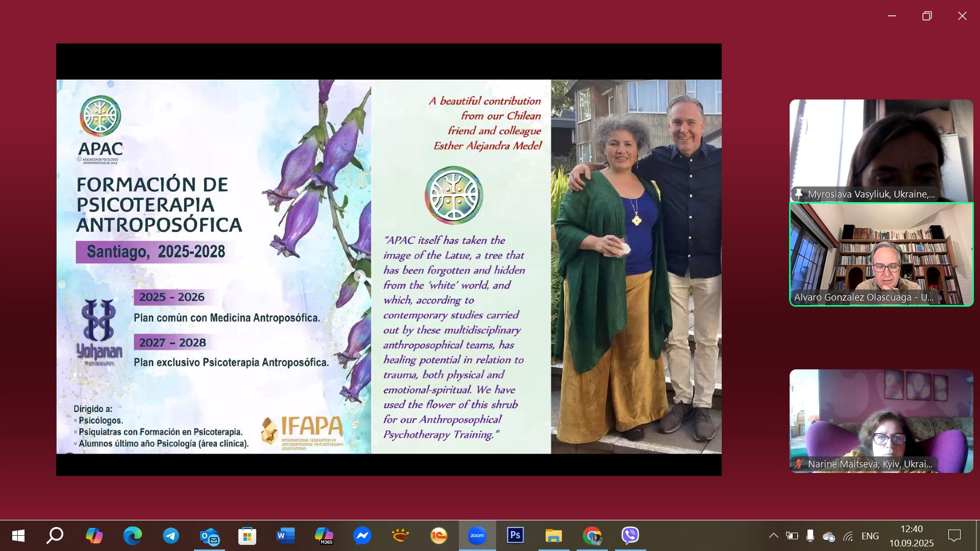980x551 pixels.
Task: Expand hidden system tray icons chevron
Action: [x=774, y=536]
